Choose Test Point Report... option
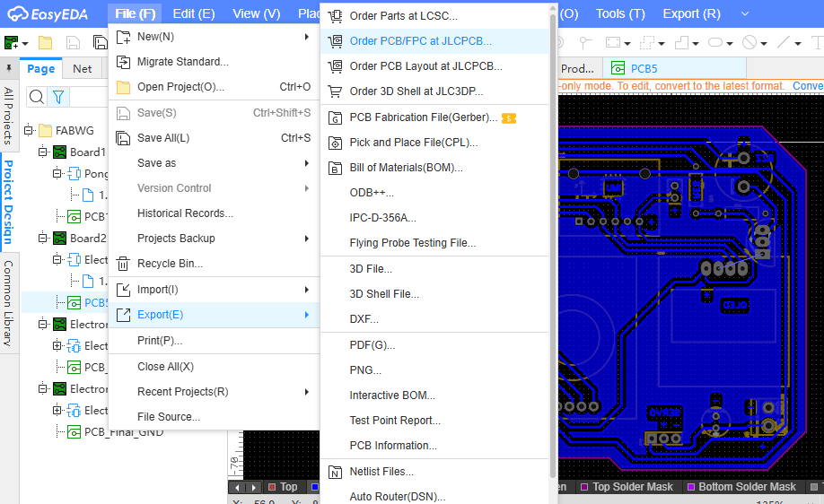 [434, 421]
